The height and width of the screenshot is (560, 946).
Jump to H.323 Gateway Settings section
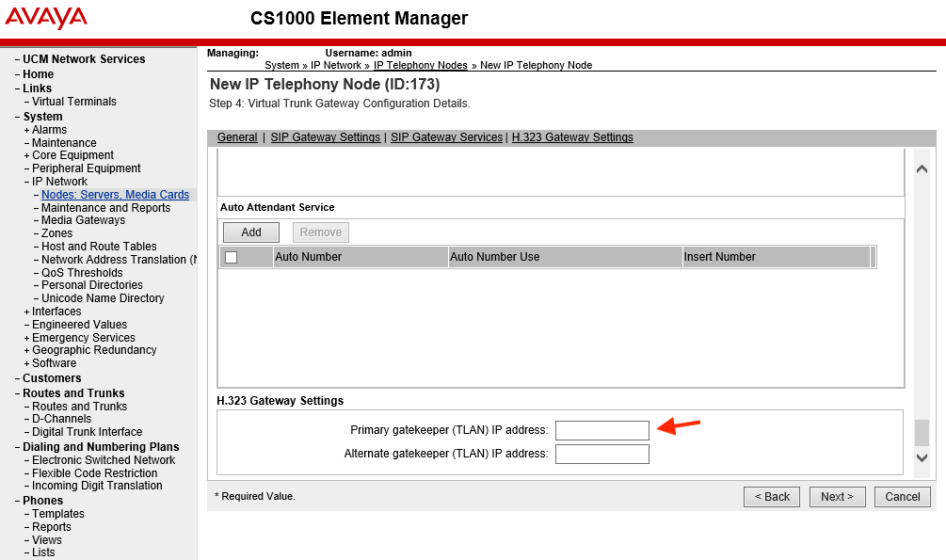[x=572, y=137]
